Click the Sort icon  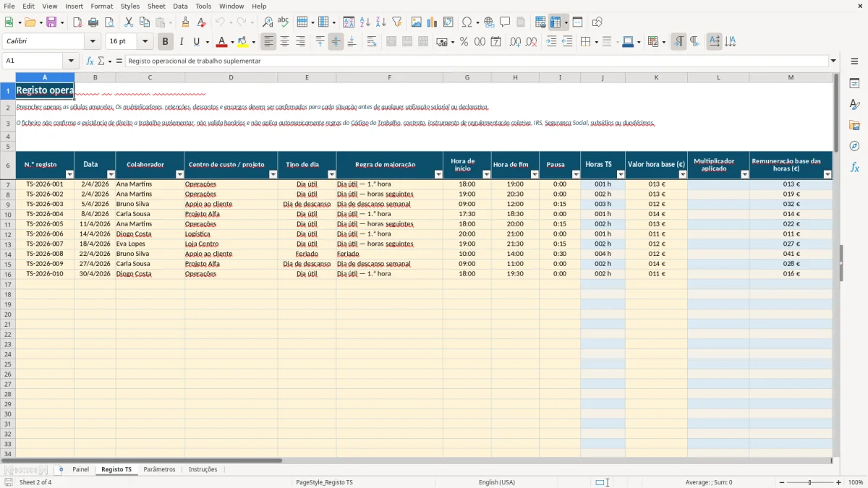pyautogui.click(x=349, y=22)
